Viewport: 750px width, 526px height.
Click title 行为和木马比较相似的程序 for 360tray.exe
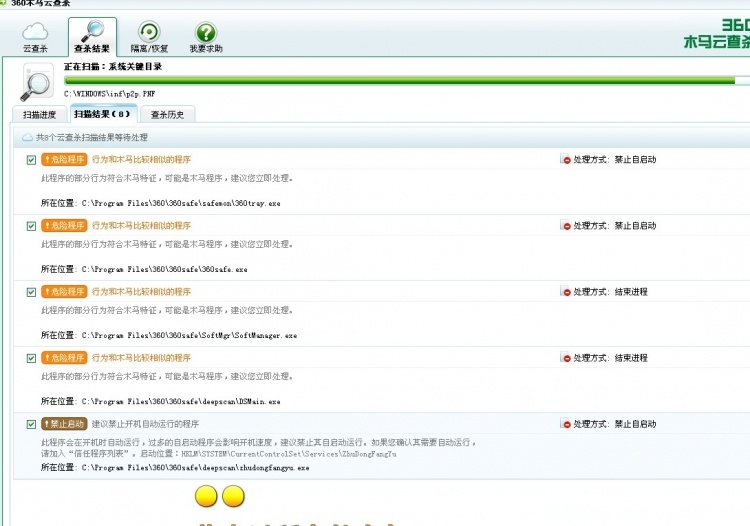[141, 160]
